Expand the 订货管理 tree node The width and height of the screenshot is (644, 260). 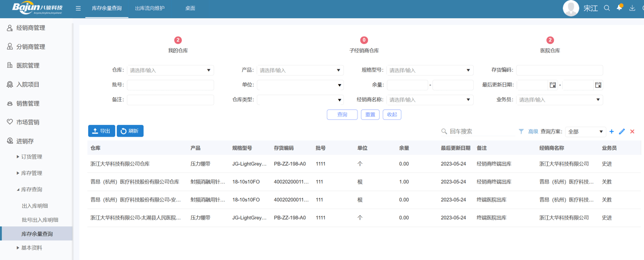(x=18, y=157)
